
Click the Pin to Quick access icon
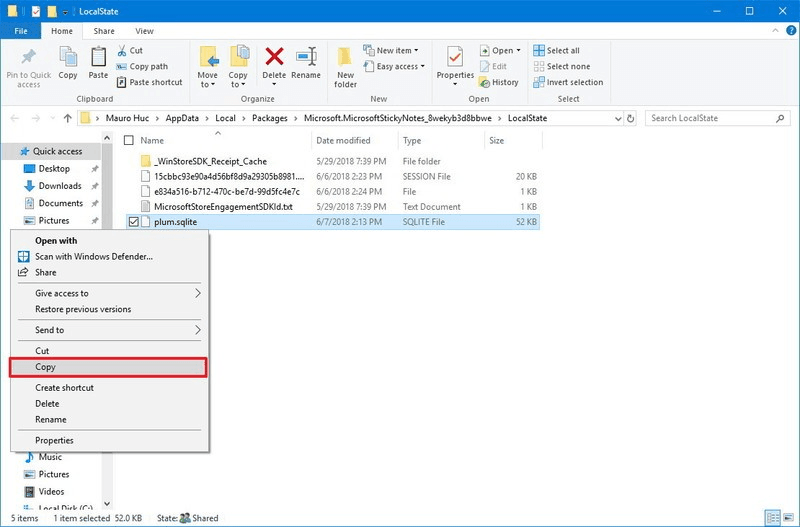[x=28, y=58]
